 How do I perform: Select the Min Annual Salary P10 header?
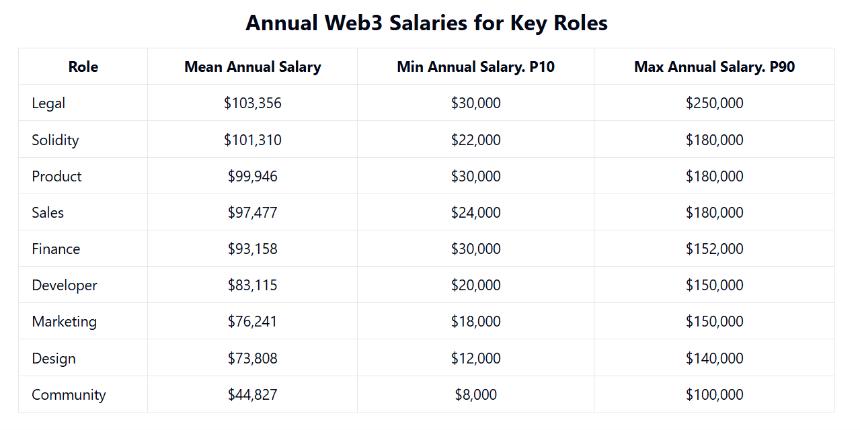coord(475,67)
